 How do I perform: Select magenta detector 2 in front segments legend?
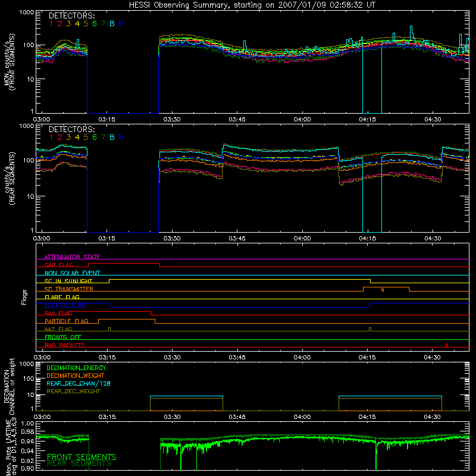click(x=60, y=24)
